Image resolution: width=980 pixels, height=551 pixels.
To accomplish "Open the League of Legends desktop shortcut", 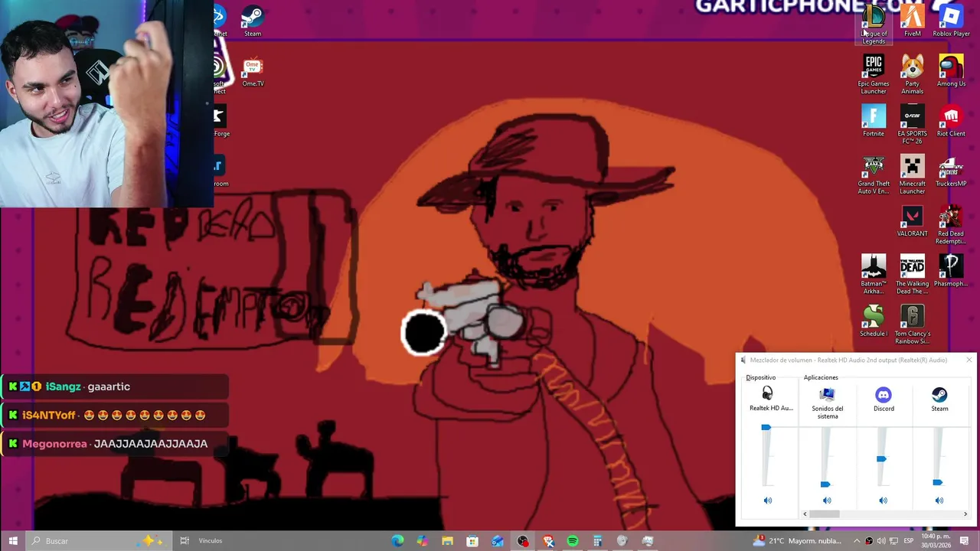I will point(873,23).
